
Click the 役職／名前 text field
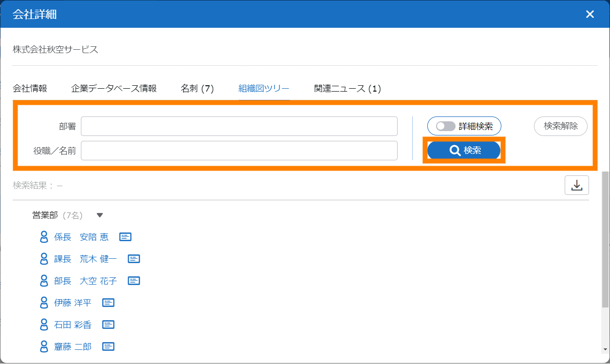click(x=239, y=151)
